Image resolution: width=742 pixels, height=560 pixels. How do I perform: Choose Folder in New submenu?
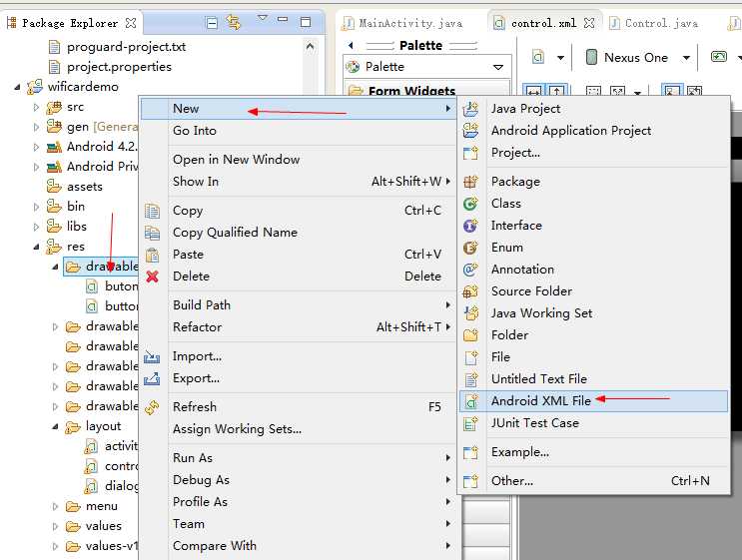click(593, 335)
